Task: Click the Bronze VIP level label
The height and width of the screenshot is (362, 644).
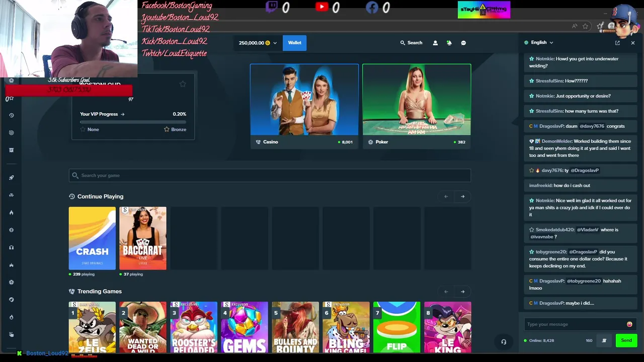Action: 179,130
